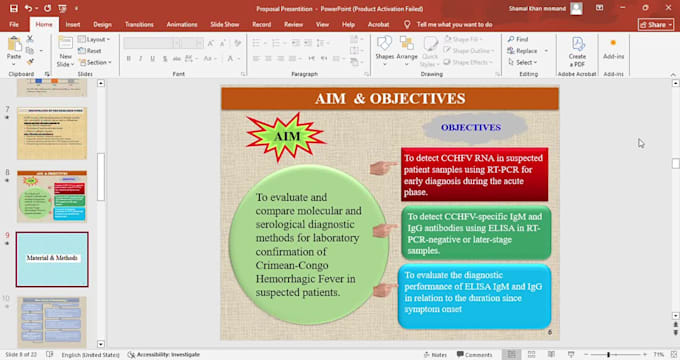
Task: Adjust the zoom slider handle
Action: [608, 354]
